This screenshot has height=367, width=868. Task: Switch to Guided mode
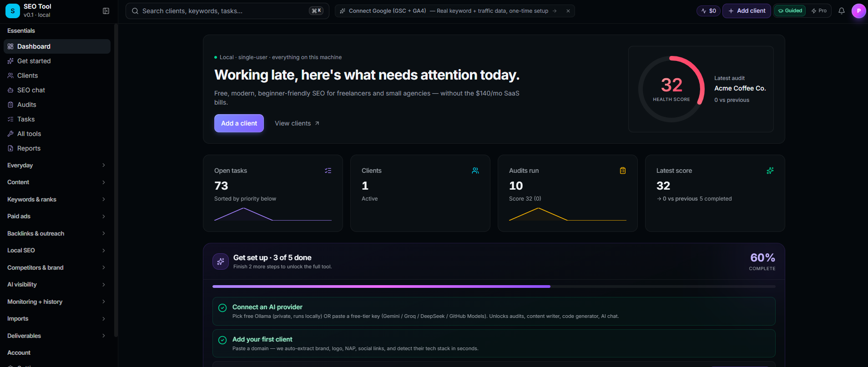pos(790,11)
